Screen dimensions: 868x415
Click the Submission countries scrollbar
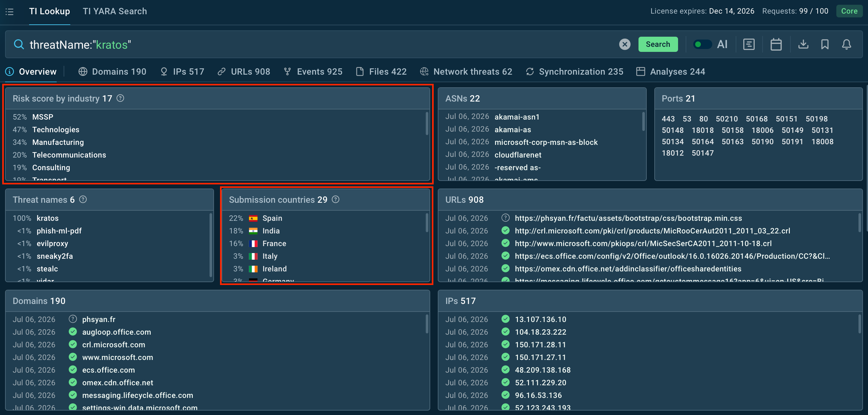pyautogui.click(x=427, y=223)
